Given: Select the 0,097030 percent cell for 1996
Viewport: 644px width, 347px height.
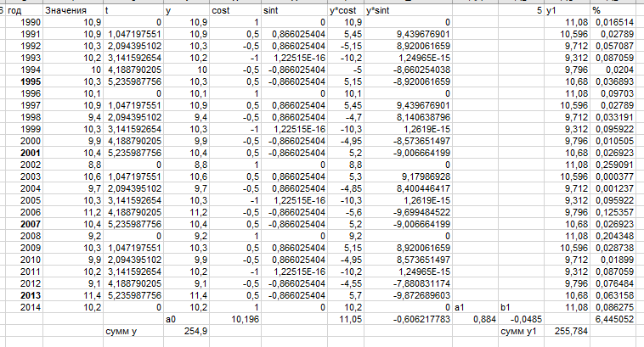Looking at the screenshot, I should (x=613, y=93).
